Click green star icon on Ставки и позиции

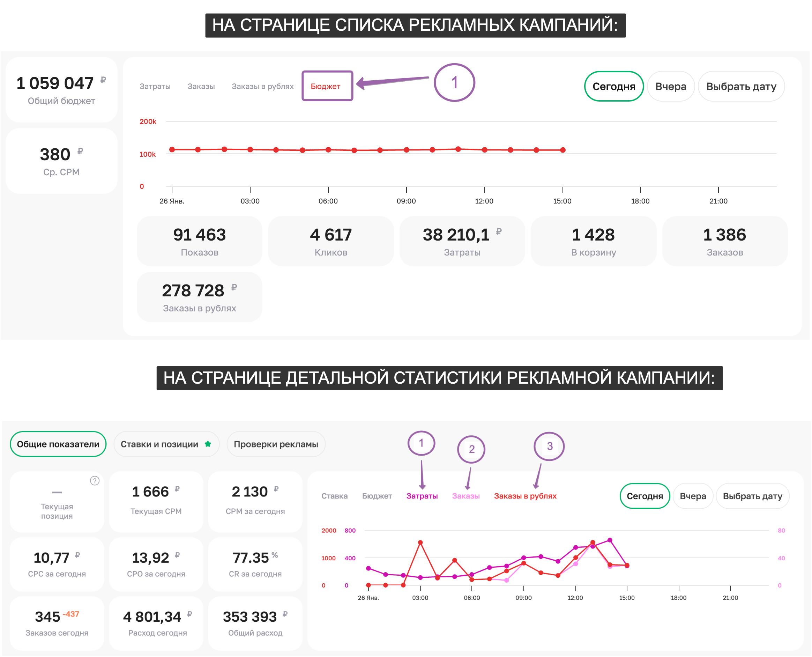click(x=208, y=444)
